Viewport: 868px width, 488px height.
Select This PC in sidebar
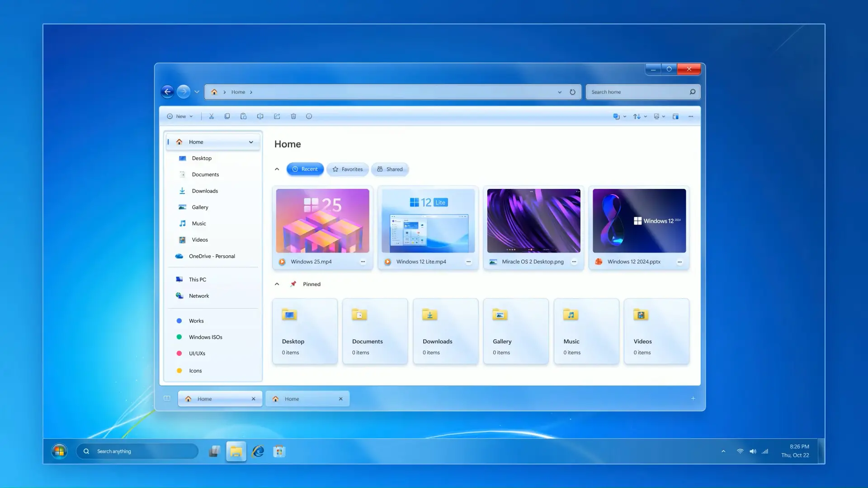[213, 280]
